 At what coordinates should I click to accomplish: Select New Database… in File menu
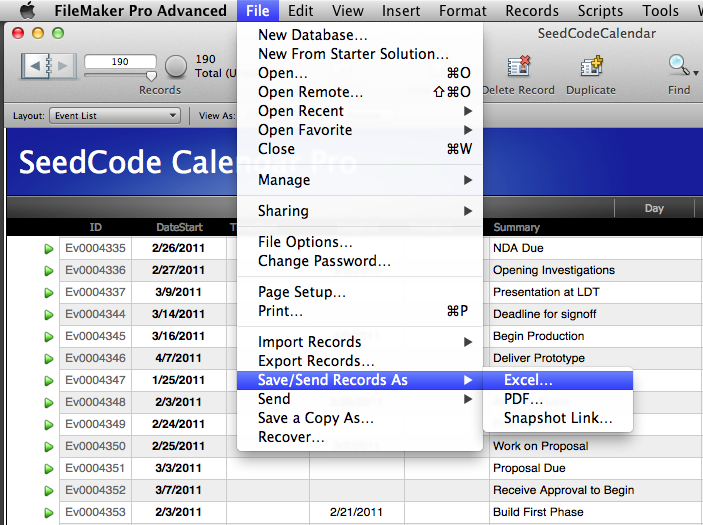click(360, 35)
